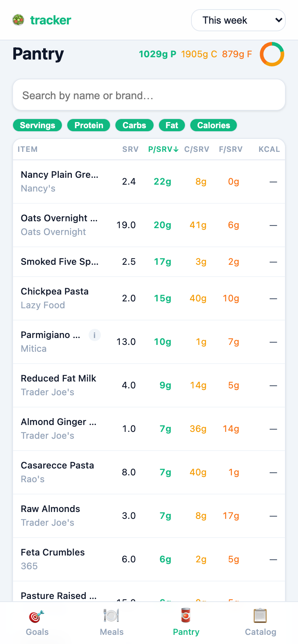
Task: Sort by the P/SRV column header
Action: click(163, 149)
